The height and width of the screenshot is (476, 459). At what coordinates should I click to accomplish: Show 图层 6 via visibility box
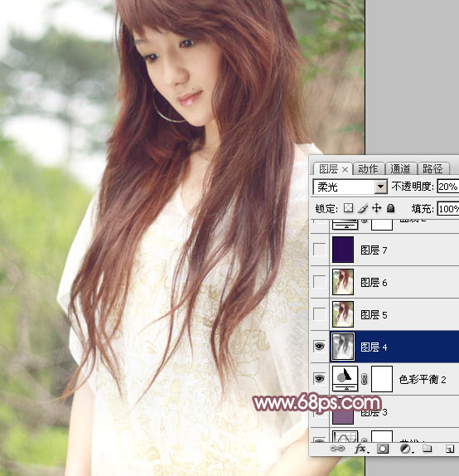point(320,282)
